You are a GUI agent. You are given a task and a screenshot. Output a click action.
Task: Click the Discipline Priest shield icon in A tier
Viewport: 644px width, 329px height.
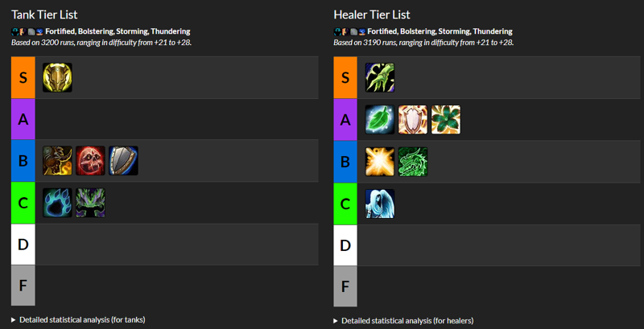(x=413, y=119)
